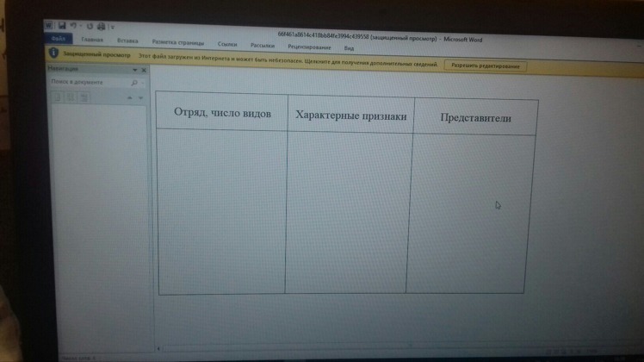Browse pages thumbnails view in navigation pane
The width and height of the screenshot is (644, 362).
click(71, 97)
